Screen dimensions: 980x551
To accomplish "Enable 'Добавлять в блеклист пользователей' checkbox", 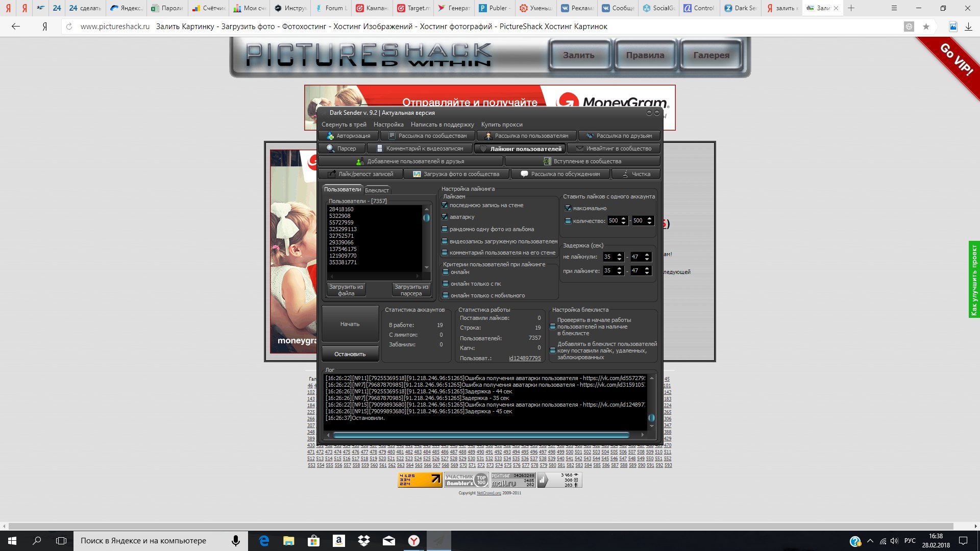I will (553, 350).
